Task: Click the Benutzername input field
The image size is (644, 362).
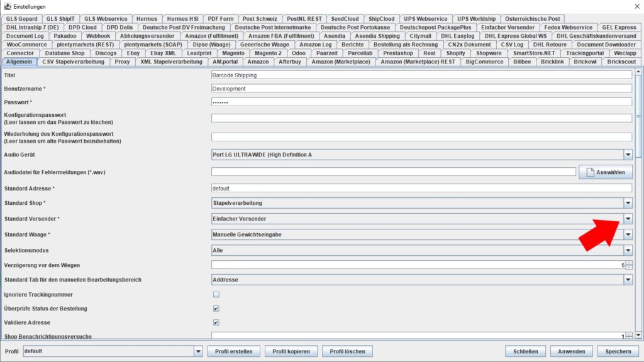Action: pos(421,89)
